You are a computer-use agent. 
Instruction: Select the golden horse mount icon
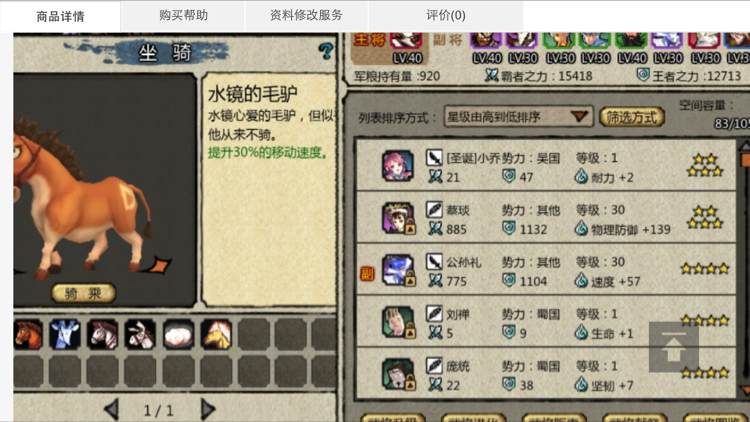pos(216,334)
